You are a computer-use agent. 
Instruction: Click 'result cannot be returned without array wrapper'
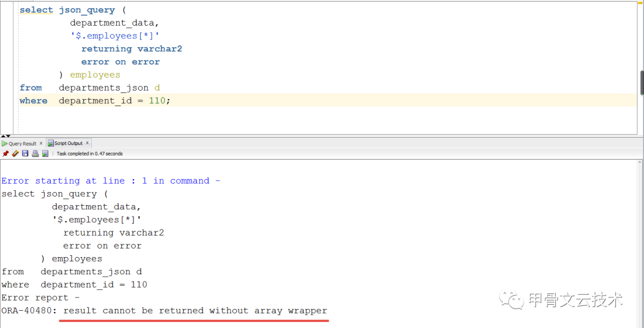[195, 311]
